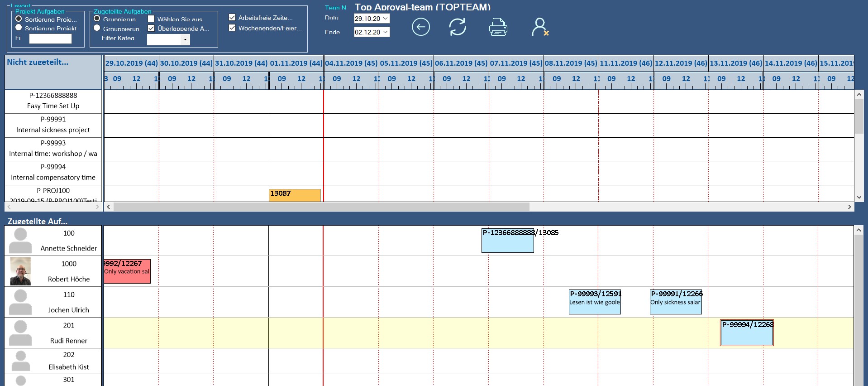The width and height of the screenshot is (868, 386).
Task: Click the right arrow of the upper horizontal scrollbar
Action: [x=849, y=207]
